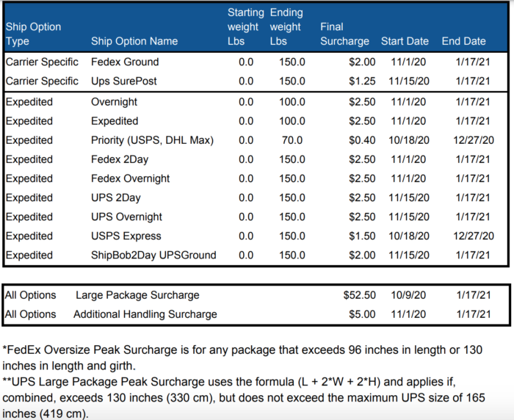Select the Additional Handling Surcharge label
The image size is (514, 420).
tap(145, 314)
